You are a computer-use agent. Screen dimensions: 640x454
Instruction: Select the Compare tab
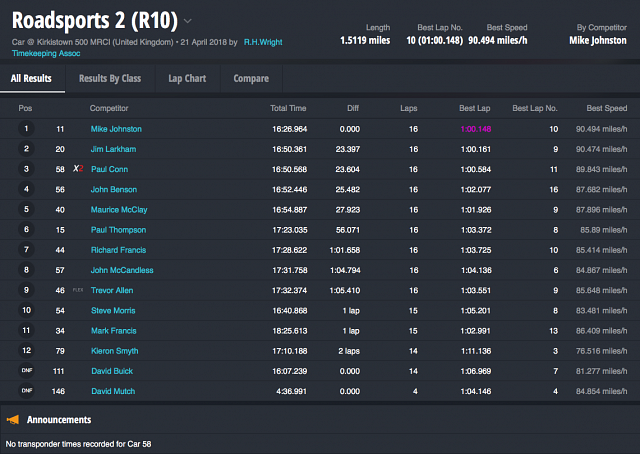(x=250, y=78)
